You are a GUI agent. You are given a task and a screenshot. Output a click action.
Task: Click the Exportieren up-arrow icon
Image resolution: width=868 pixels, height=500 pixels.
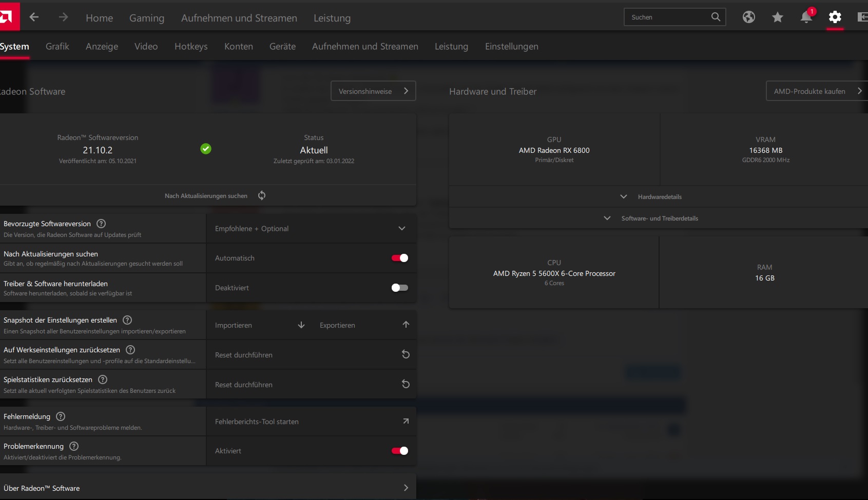tap(406, 325)
